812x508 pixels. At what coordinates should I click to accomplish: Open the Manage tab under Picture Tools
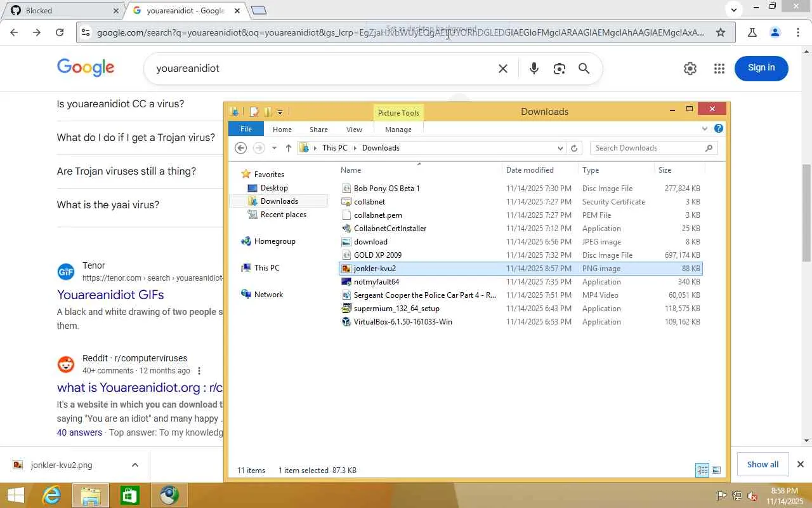(398, 130)
